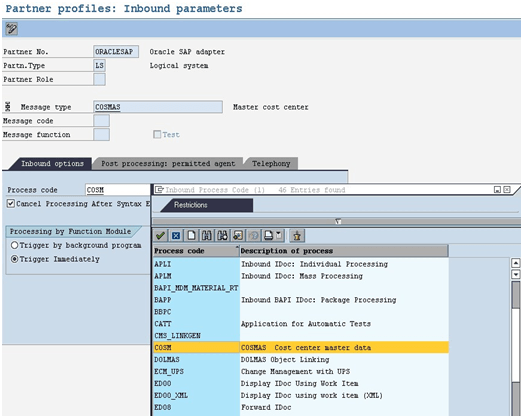Screen dimensions: 523x418
Task: Select the ED08 process code row
Action: [x=196, y=407]
